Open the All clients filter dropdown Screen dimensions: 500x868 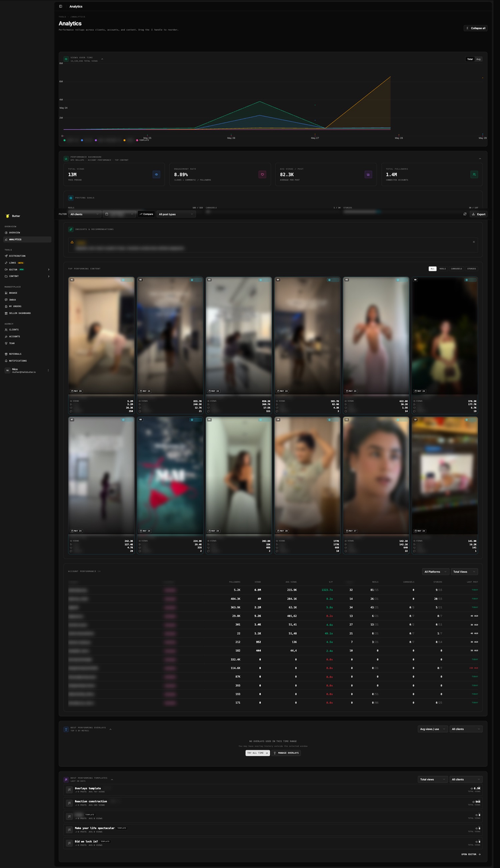(85, 214)
